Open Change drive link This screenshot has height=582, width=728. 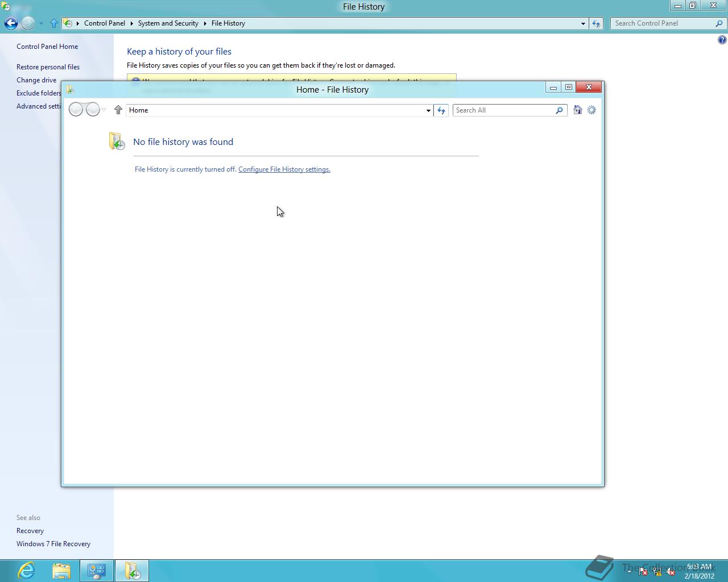tap(36, 80)
